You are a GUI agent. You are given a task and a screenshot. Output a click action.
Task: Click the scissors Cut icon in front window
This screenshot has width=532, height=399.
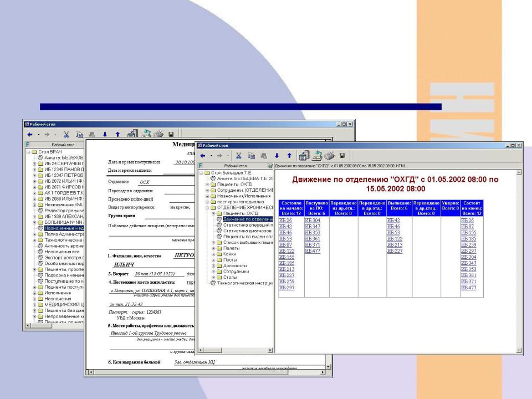coord(238,157)
